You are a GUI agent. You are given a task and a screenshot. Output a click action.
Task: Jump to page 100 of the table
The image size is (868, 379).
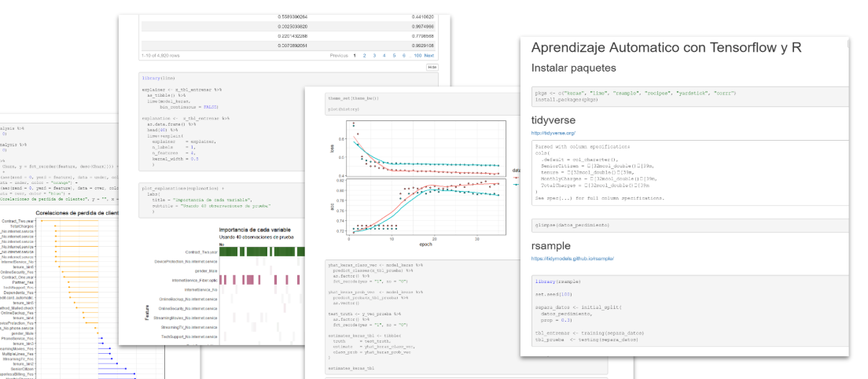(x=417, y=55)
